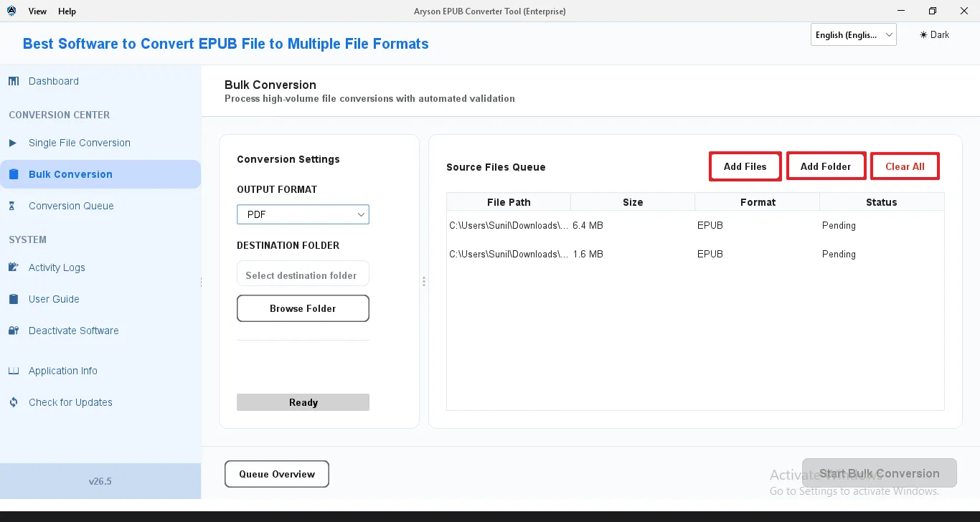The image size is (980, 522).
Task: Click the Status column header
Action: pyautogui.click(x=882, y=202)
